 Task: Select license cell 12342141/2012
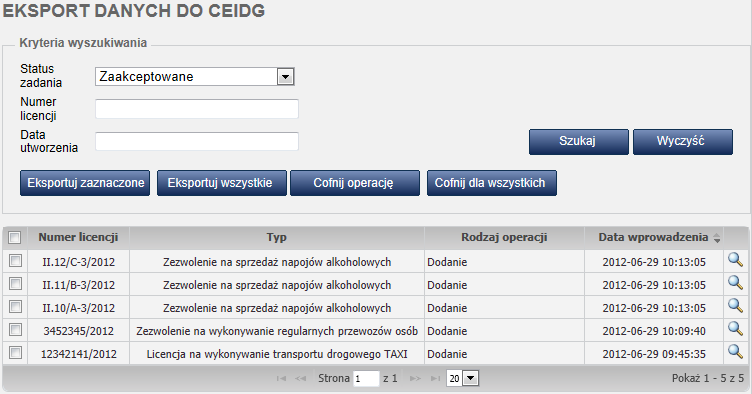pyautogui.click(x=79, y=354)
